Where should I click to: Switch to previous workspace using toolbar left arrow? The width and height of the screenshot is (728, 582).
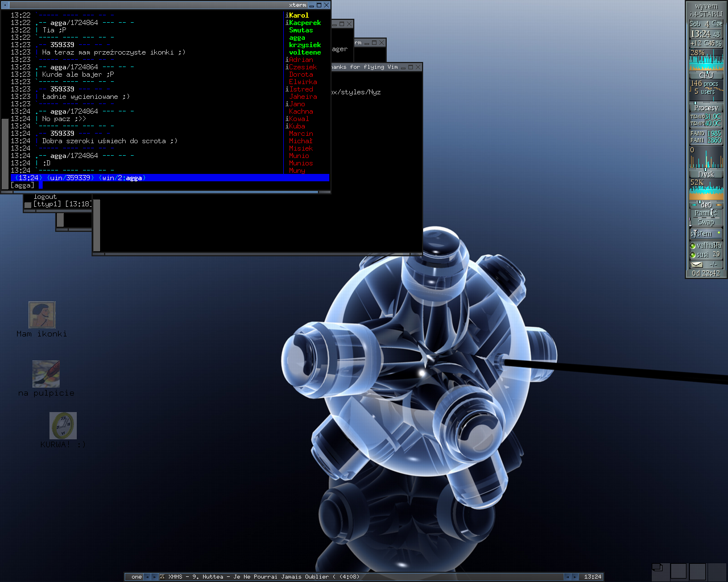[147, 576]
